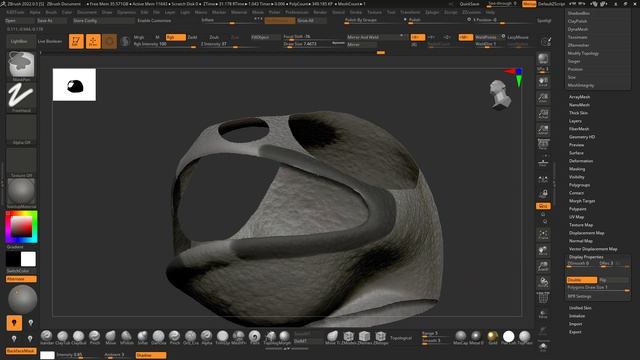Activate the Draw mode button
Image resolution: width=640 pixels, height=360 pixels.
tap(93, 41)
